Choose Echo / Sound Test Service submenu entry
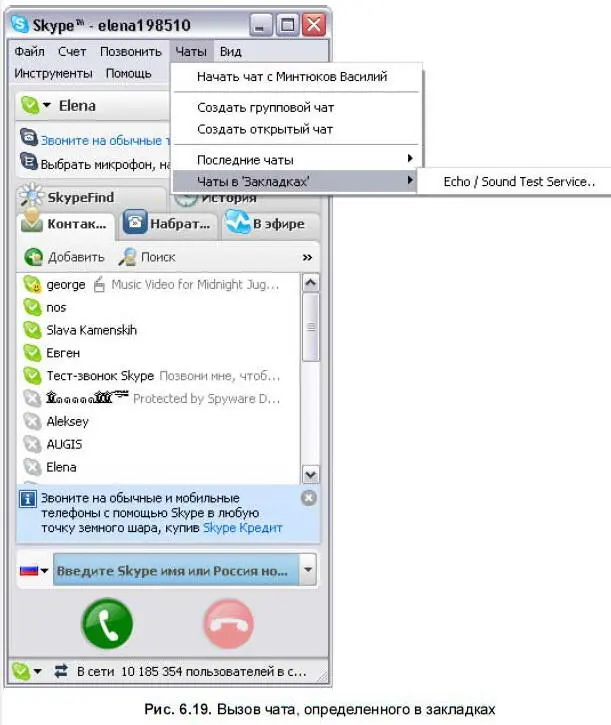 pos(518,182)
